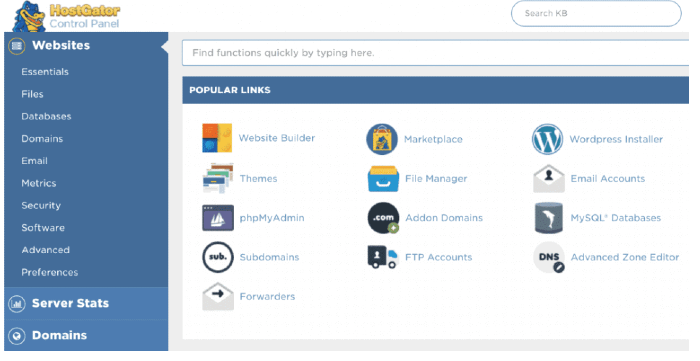Viewport: 700px width, 361px height.
Task: Open the Advanced Zone Editor DNS icon
Action: click(549, 257)
